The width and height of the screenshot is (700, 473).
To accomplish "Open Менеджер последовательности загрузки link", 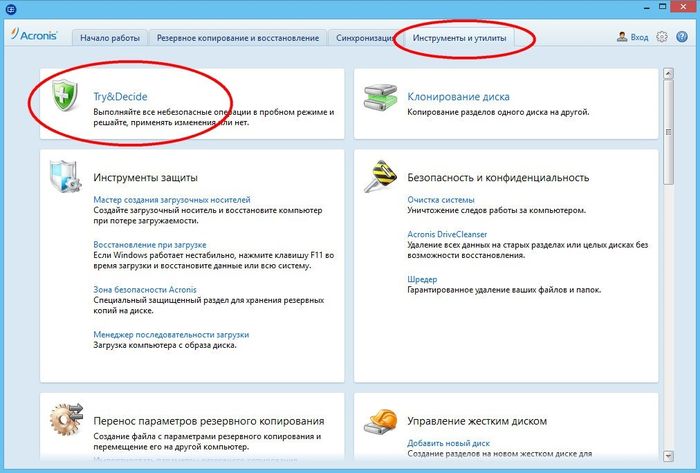I will click(171, 334).
